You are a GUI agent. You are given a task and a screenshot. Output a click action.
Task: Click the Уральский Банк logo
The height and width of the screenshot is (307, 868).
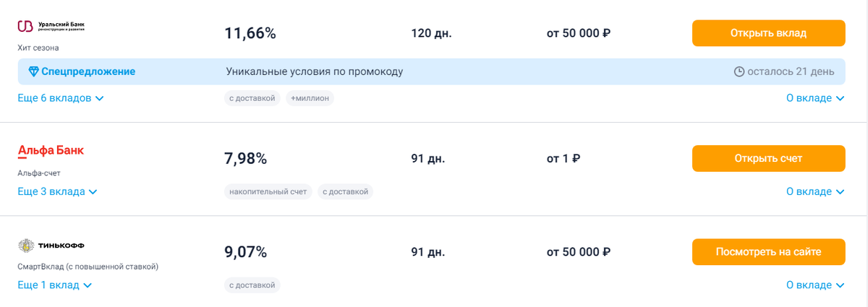51,26
